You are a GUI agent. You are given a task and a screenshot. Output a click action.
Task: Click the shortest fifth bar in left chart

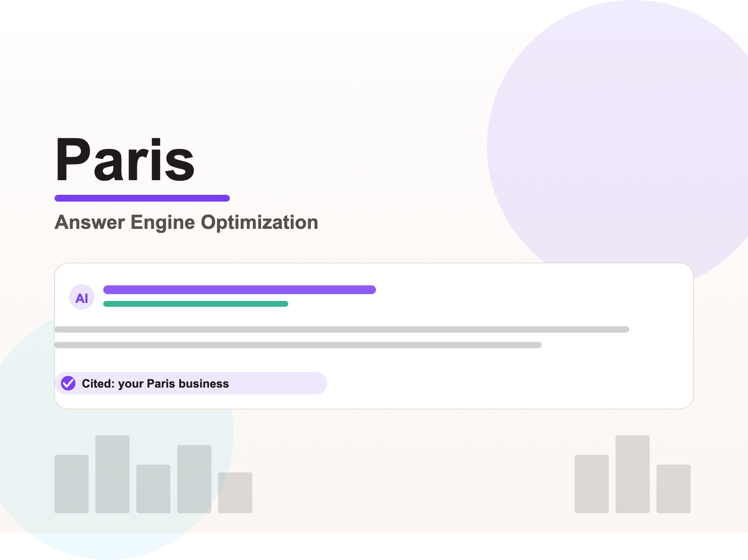235,493
